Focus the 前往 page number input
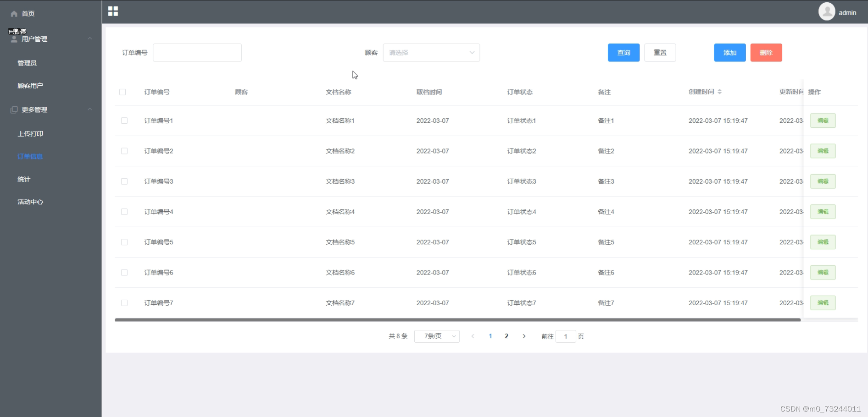The image size is (868, 417). [x=566, y=336]
